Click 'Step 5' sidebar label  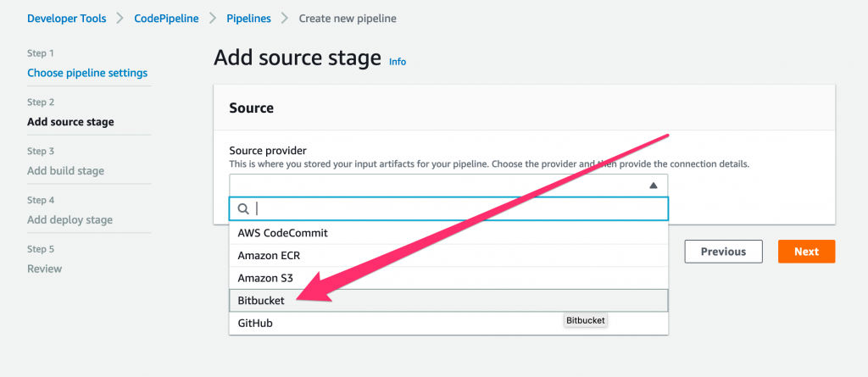41,249
